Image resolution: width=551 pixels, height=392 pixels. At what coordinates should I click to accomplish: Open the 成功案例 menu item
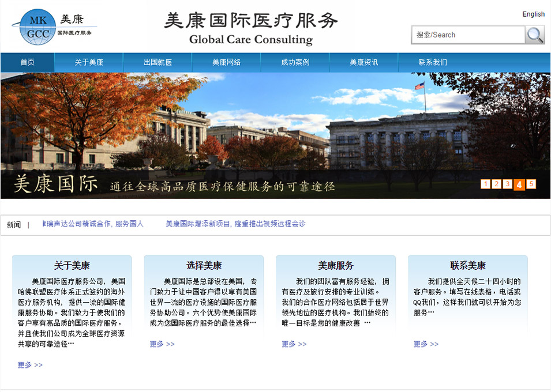click(295, 62)
